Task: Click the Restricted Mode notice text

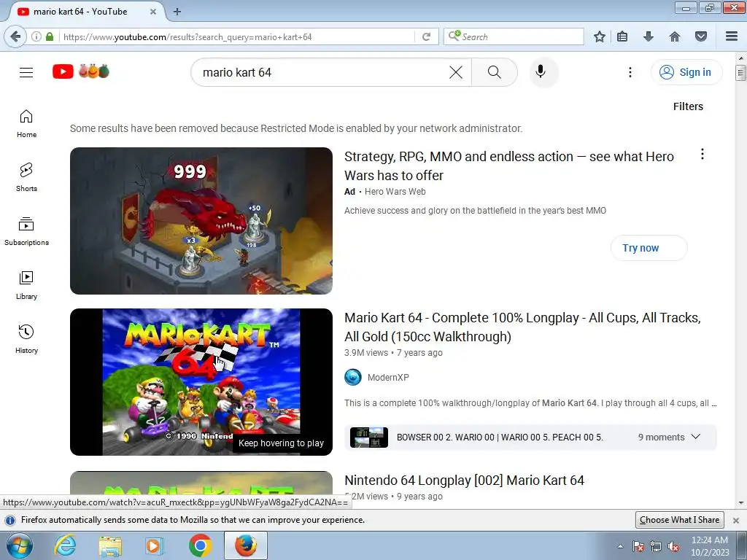Action: pyautogui.click(x=296, y=128)
